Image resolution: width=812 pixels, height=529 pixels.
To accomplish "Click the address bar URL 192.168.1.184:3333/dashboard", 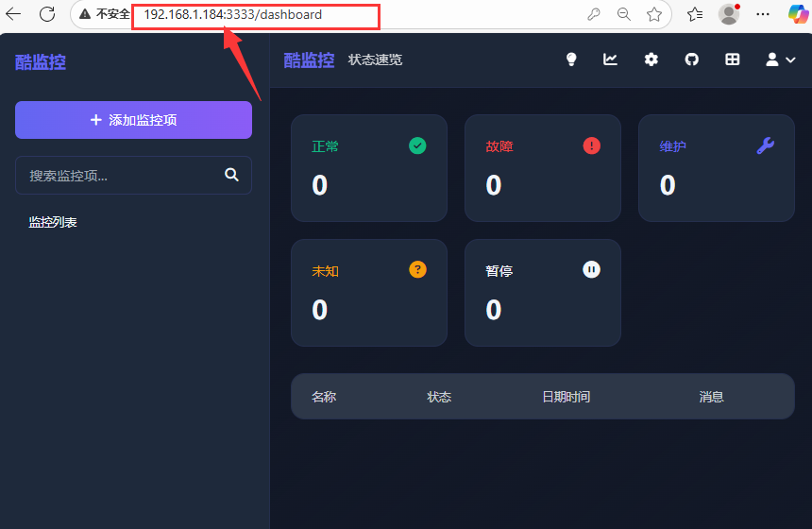I will click(233, 14).
